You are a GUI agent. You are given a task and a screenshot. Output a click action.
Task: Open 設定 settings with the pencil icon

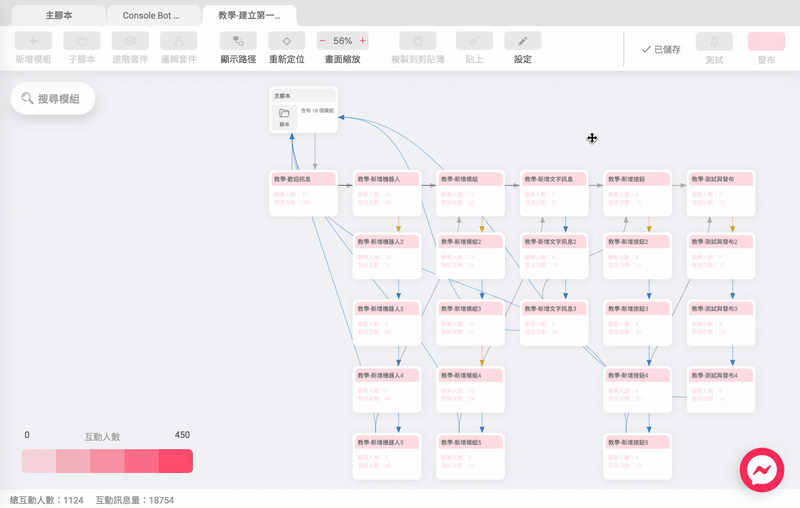523,41
